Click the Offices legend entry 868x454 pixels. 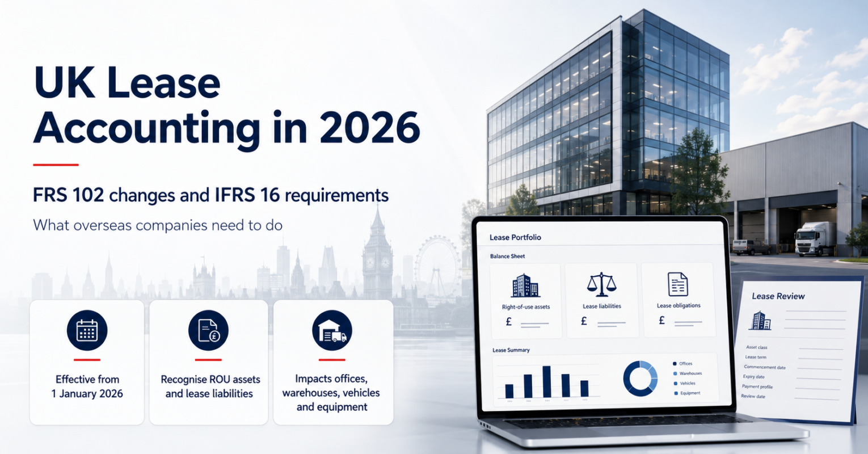tap(682, 364)
